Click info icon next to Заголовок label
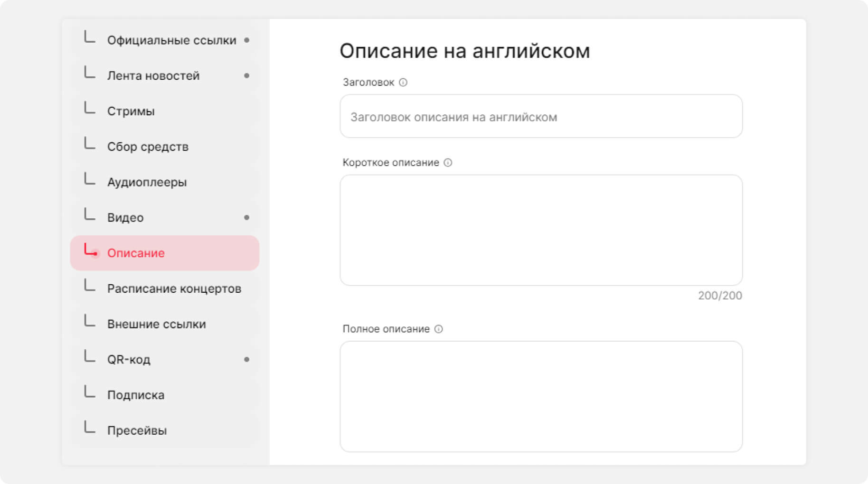Image resolution: width=868 pixels, height=484 pixels. (403, 83)
